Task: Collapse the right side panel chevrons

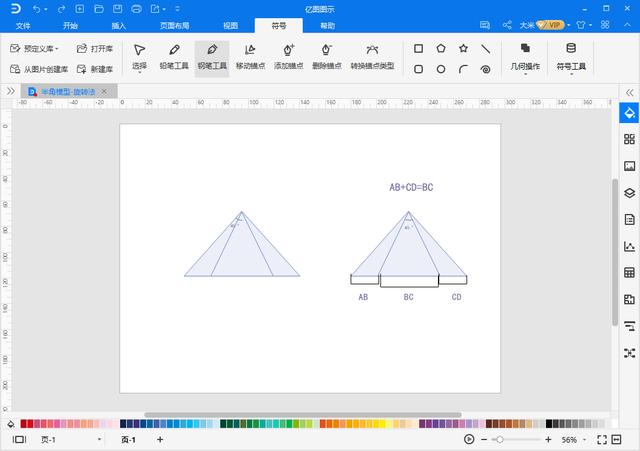Action: 629,92
